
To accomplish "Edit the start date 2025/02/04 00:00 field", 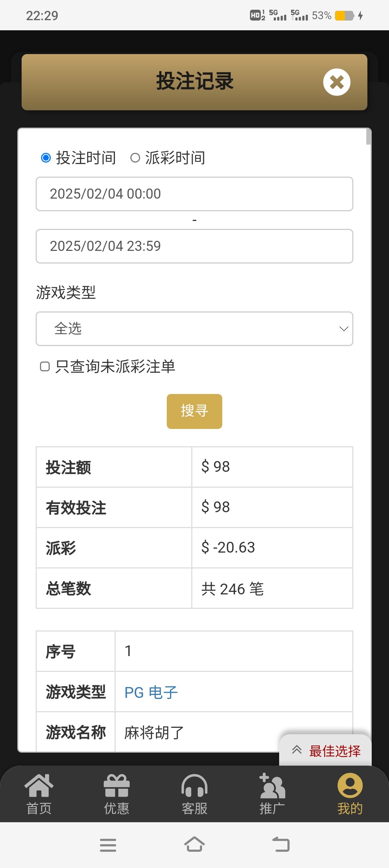I will pos(194,194).
